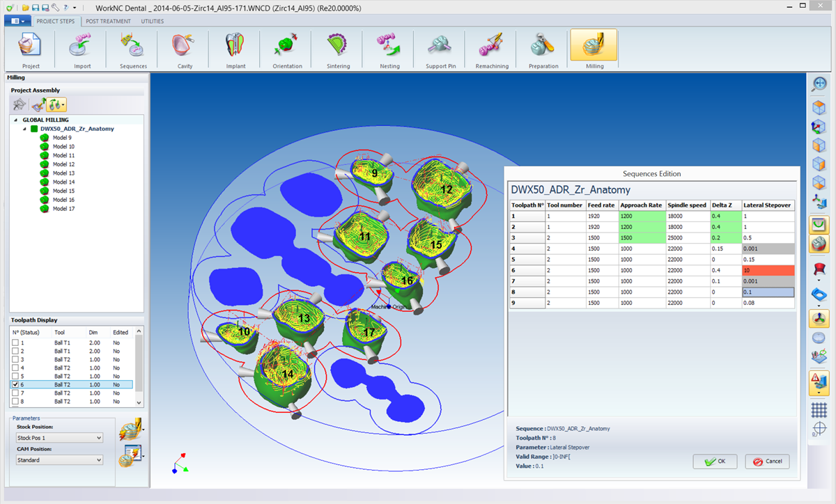Click Spindle speed 25000 cell in the table
836x504 pixels.
pyautogui.click(x=687, y=237)
